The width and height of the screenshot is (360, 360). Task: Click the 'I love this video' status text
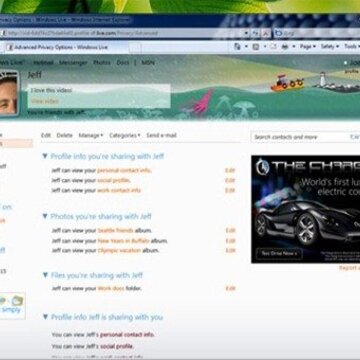pos(51,90)
